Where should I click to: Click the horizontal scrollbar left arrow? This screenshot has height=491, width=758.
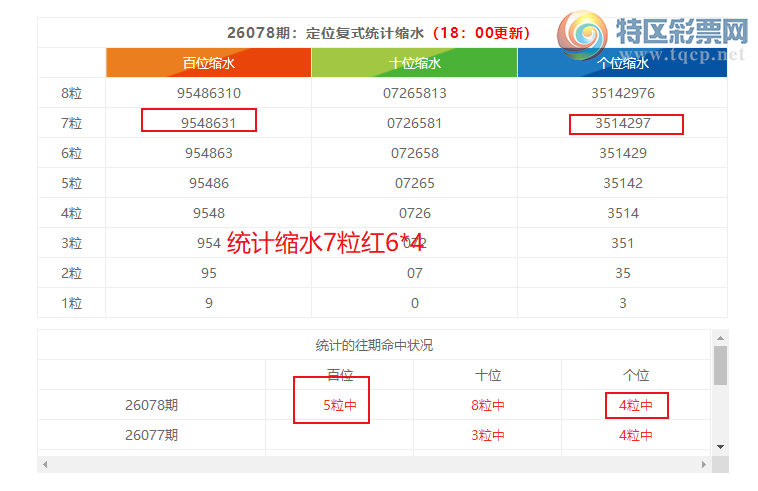pyautogui.click(x=45, y=464)
